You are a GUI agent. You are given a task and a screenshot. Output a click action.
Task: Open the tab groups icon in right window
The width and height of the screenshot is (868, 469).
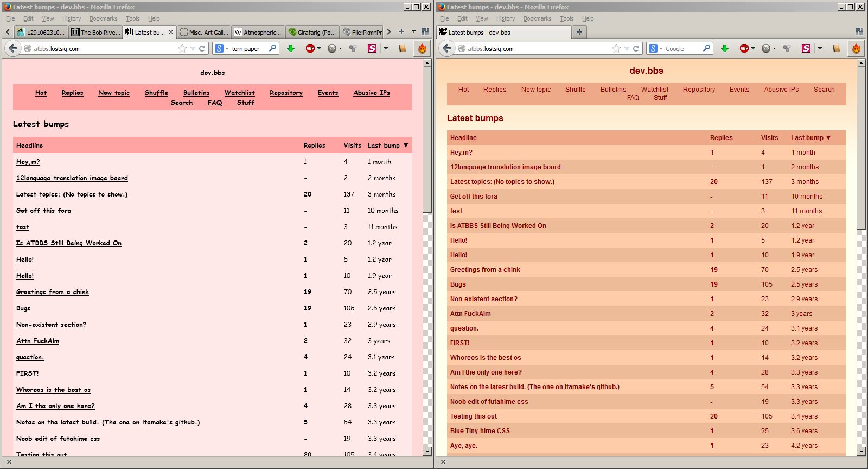click(859, 32)
